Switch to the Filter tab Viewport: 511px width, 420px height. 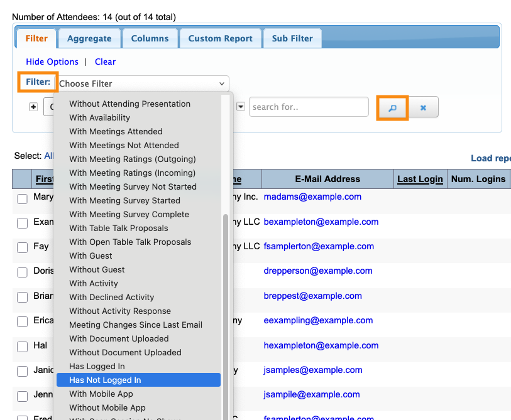36,38
